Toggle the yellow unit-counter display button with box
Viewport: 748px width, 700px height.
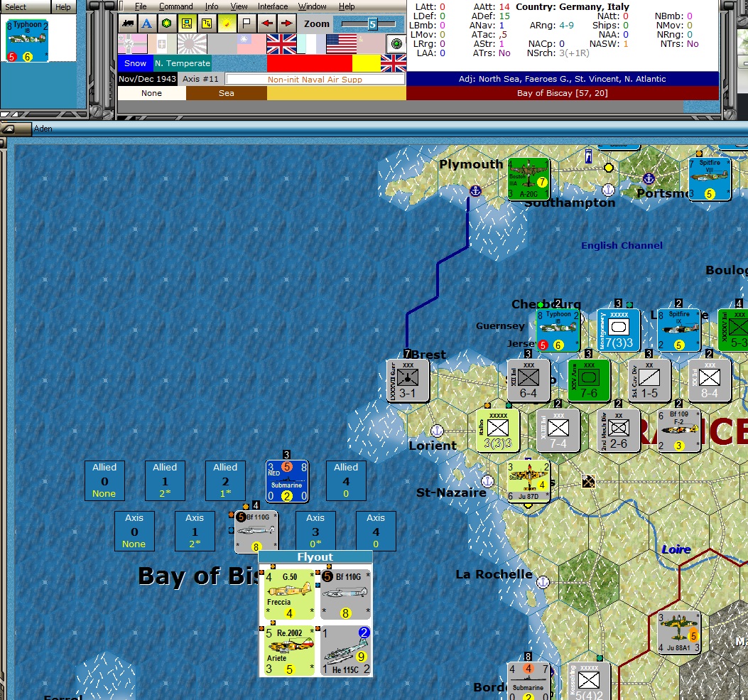pos(187,23)
